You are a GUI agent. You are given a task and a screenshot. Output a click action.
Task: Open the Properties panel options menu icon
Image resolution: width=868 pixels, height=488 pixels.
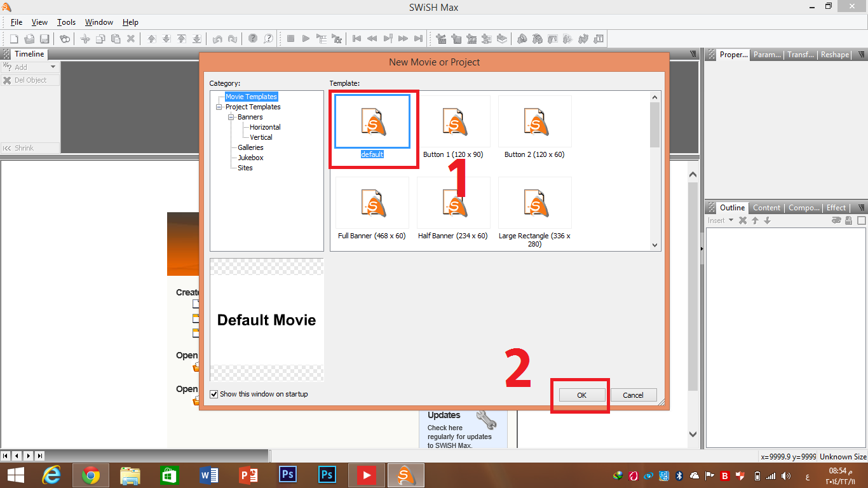point(861,55)
